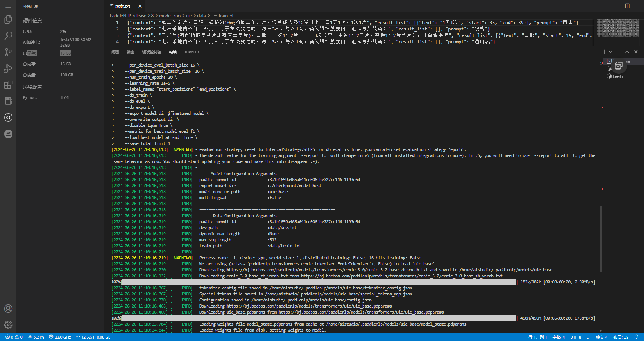Click the 12.52/110.06 GB status item

tap(93, 337)
